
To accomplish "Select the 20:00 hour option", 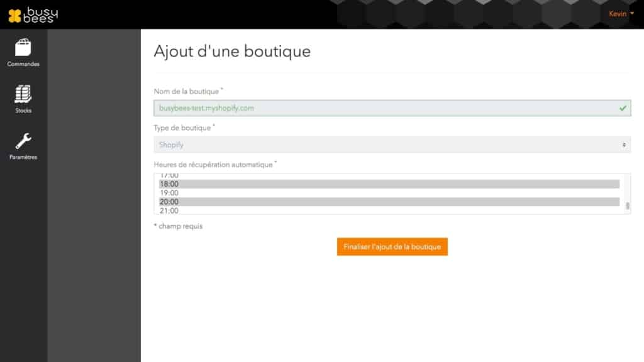I will tap(389, 202).
